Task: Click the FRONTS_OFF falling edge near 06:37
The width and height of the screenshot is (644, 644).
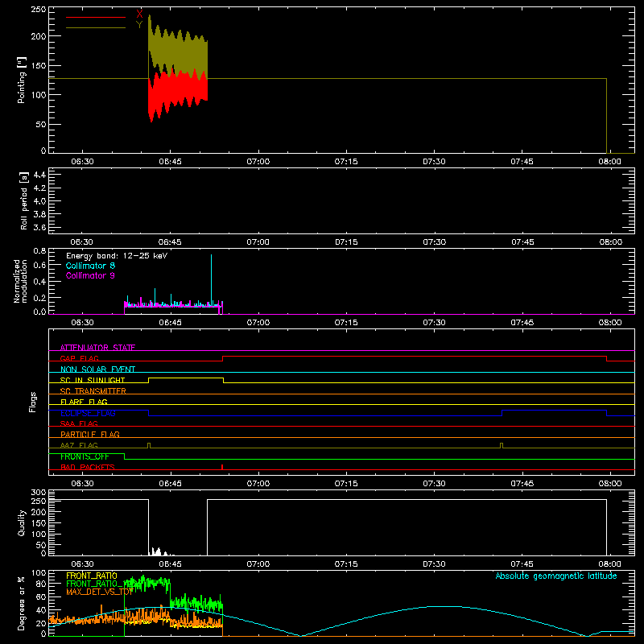Action: [x=125, y=456]
